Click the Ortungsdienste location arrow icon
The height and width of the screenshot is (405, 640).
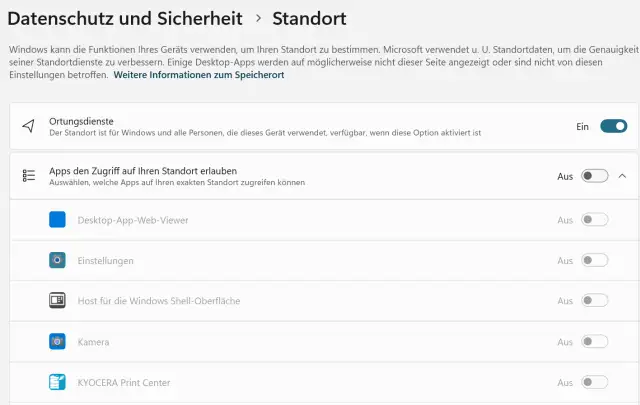[28, 126]
